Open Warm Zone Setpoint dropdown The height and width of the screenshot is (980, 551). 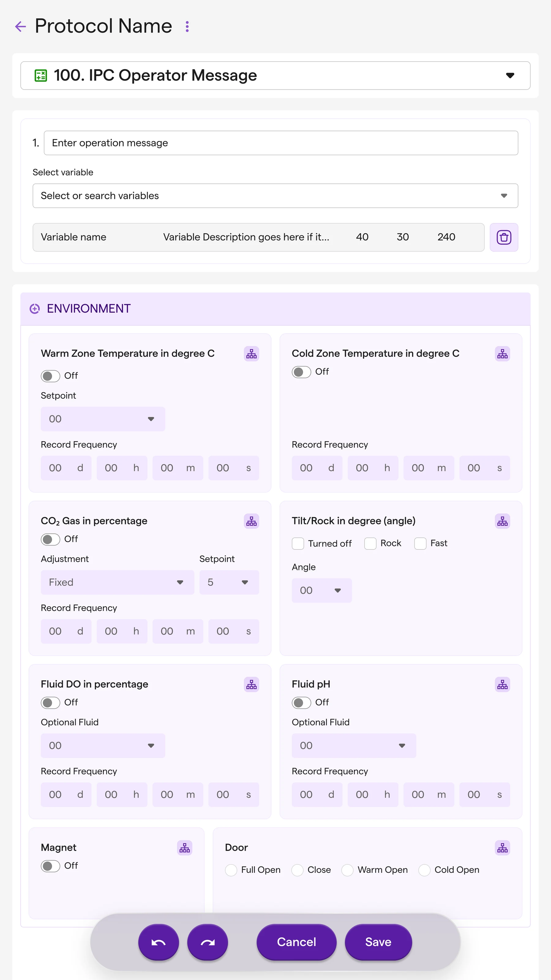pos(103,419)
